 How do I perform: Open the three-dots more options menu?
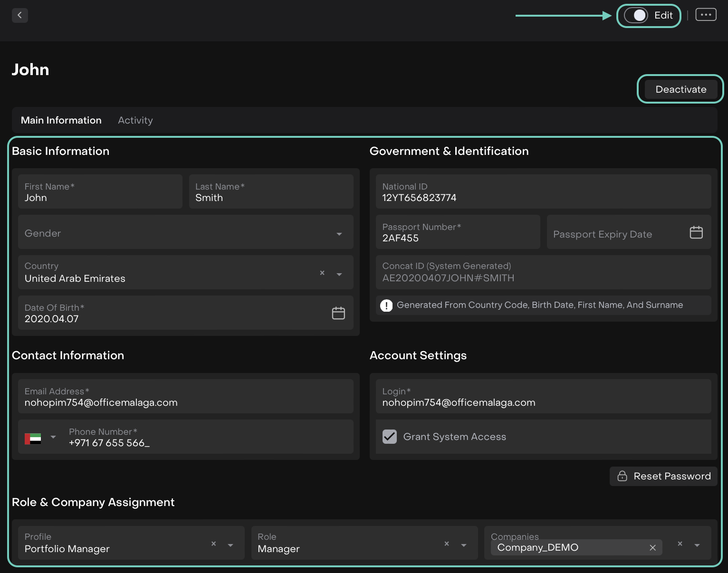(706, 15)
